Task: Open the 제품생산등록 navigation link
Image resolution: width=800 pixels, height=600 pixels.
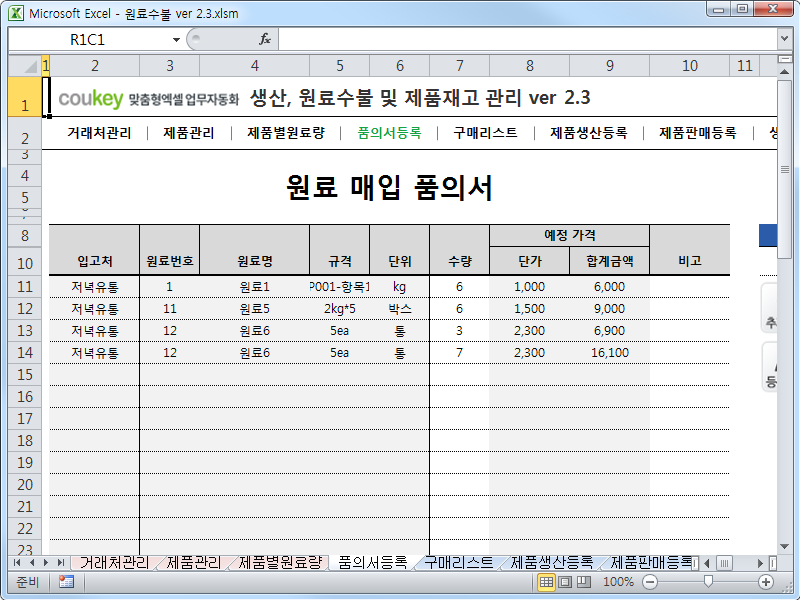Action: click(x=588, y=133)
